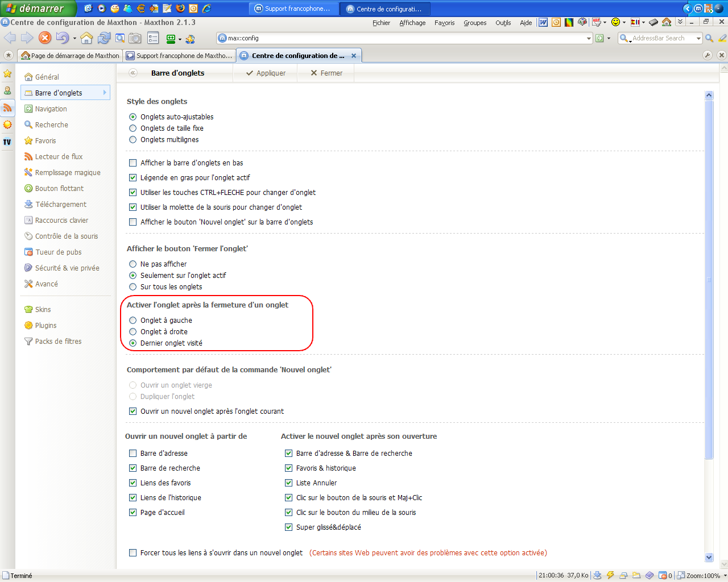
Task: Click the ABC spell-check toolbar icon
Action: (x=596, y=22)
